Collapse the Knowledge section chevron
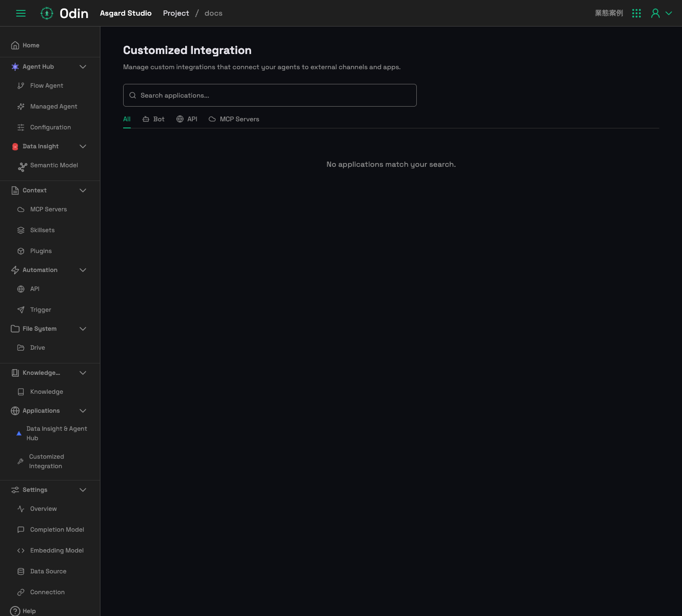Screen dimensions: 682x616 (83, 373)
